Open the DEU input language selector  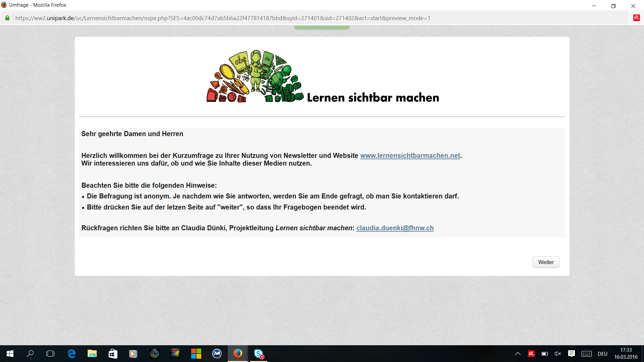tap(602, 354)
